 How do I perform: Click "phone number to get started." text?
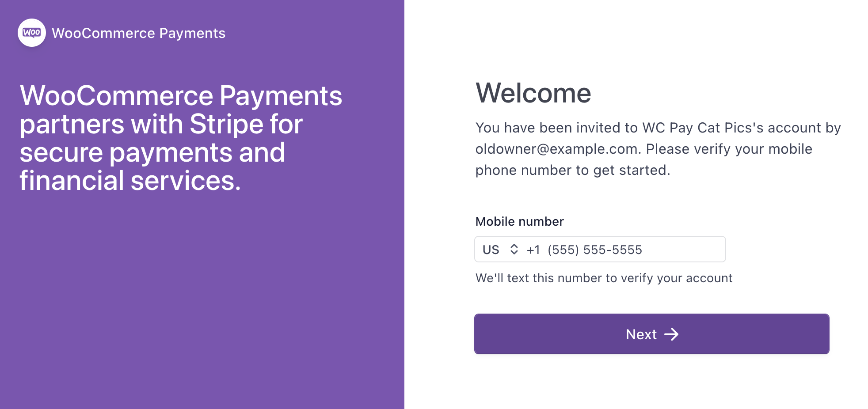(572, 170)
